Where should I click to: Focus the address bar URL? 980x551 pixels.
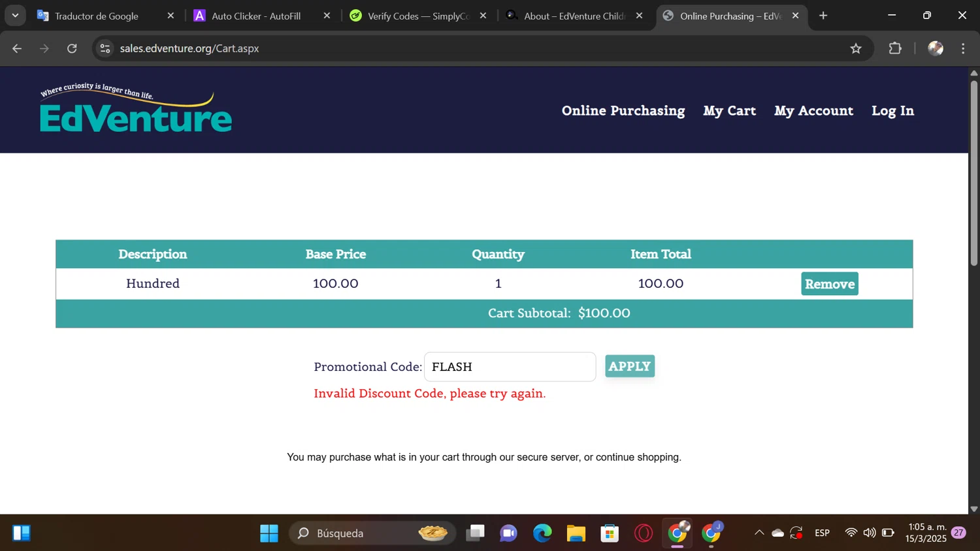tap(189, 48)
